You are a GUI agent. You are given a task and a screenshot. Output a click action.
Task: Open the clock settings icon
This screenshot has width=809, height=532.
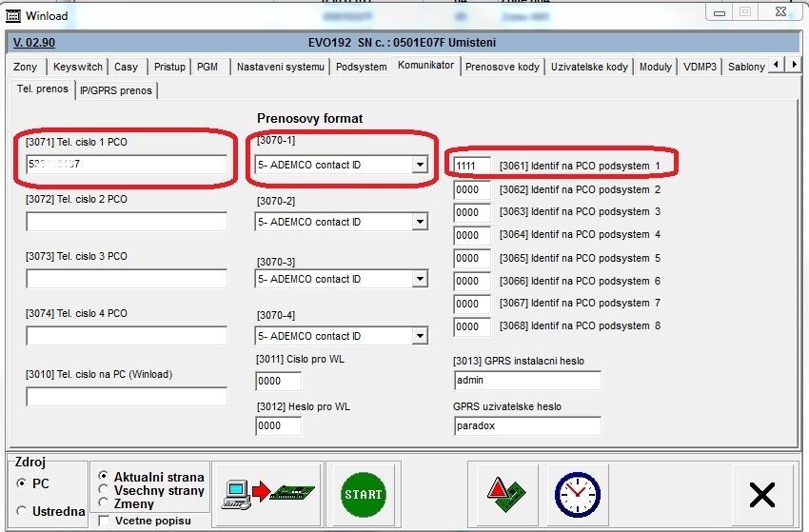point(577,493)
